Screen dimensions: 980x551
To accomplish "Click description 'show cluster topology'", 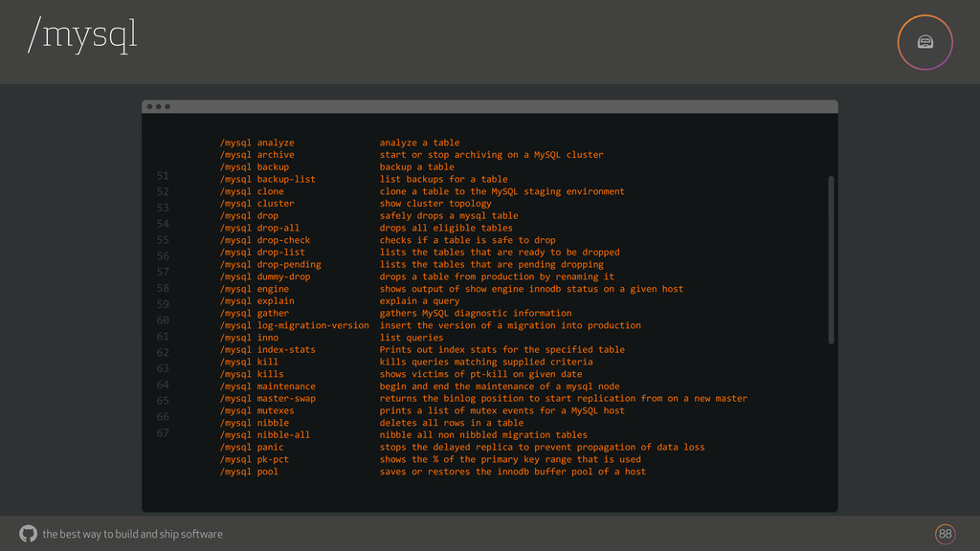I will click(x=435, y=203).
